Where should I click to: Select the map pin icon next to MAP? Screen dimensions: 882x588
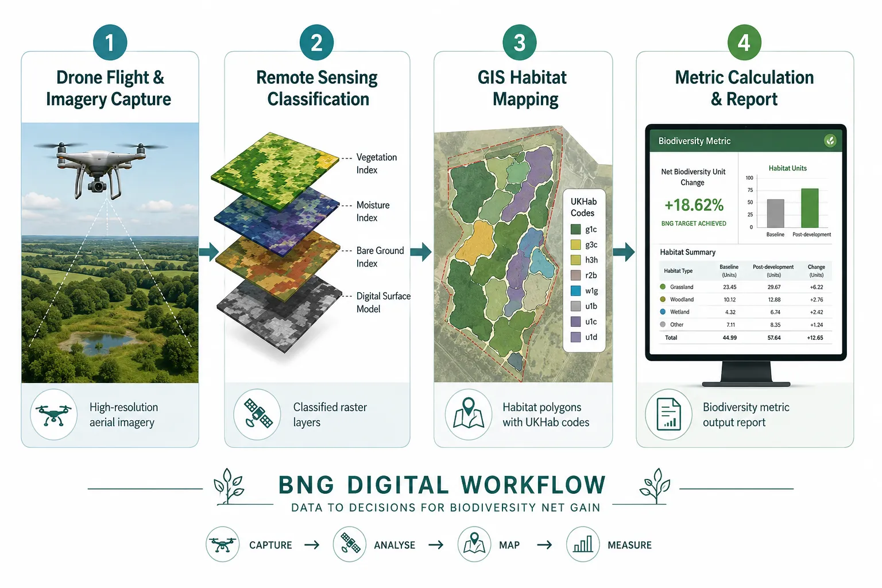[474, 544]
